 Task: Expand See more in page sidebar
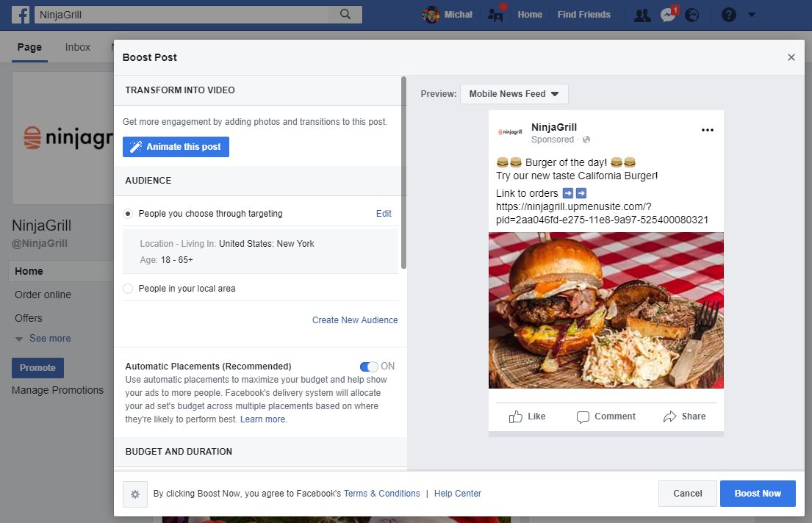click(x=50, y=338)
